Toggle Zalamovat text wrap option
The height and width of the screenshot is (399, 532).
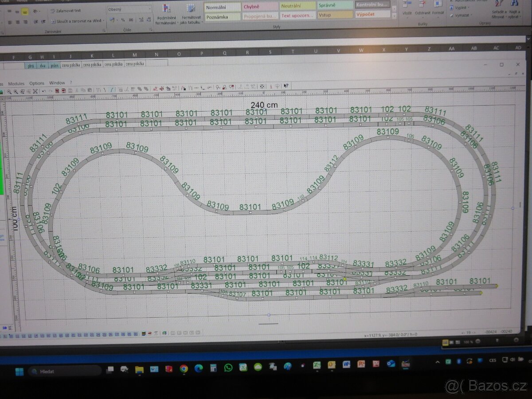(66, 11)
